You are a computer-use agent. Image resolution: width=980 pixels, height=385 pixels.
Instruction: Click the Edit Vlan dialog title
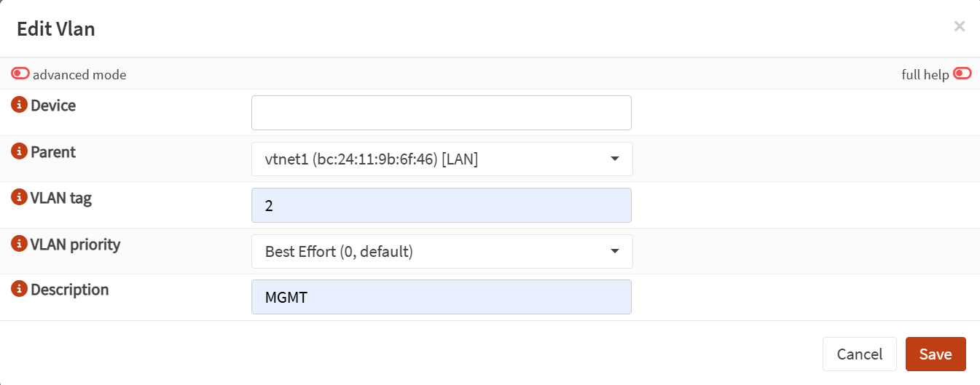pyautogui.click(x=56, y=29)
